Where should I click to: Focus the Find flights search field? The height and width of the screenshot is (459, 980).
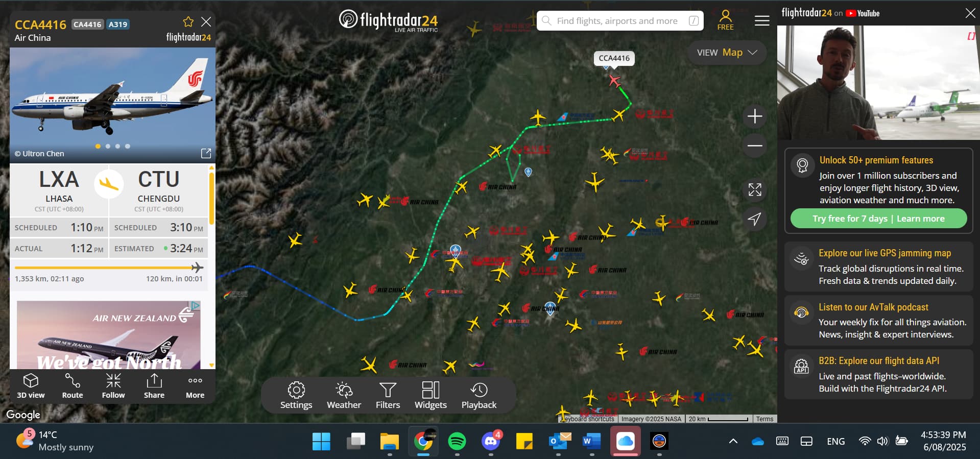tap(620, 21)
